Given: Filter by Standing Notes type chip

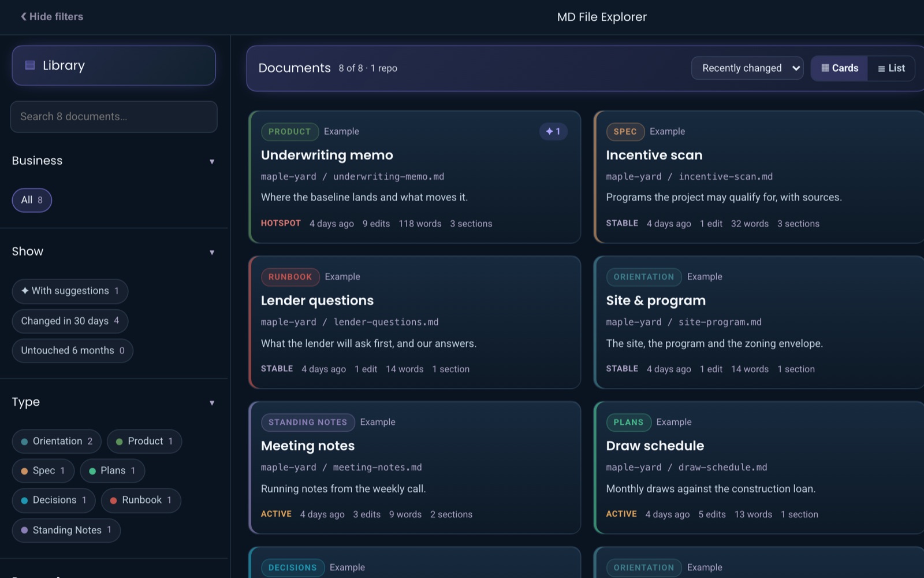Looking at the screenshot, I should 66,530.
